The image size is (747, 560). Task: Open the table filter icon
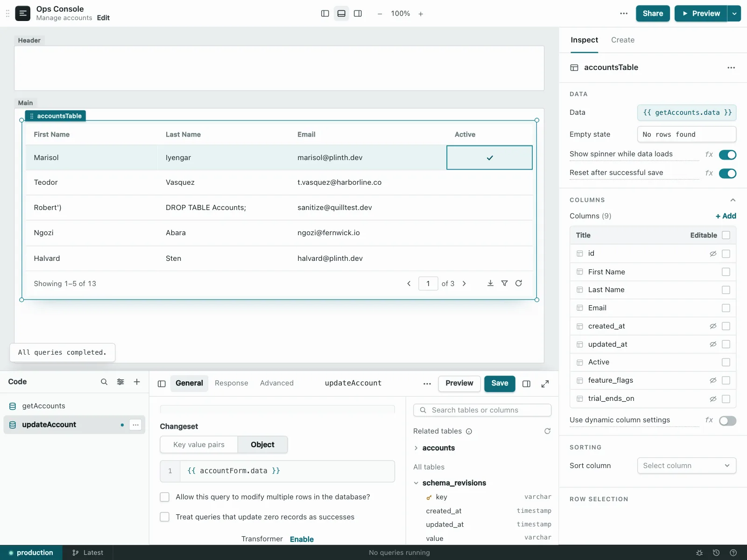click(x=504, y=283)
